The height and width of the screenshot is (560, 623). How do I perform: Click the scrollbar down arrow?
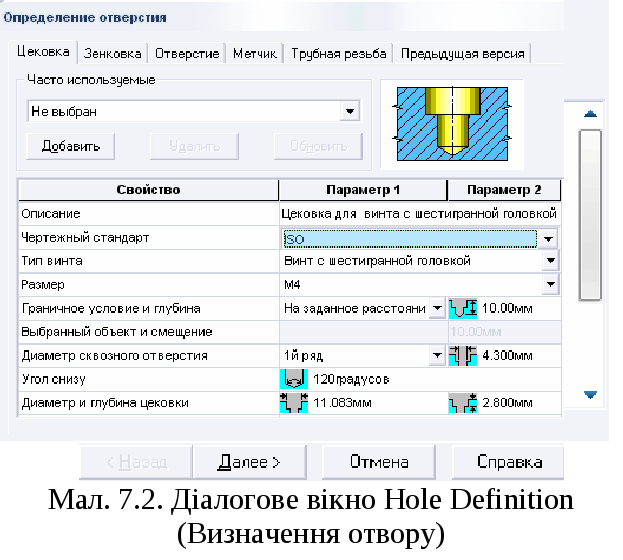[x=590, y=395]
